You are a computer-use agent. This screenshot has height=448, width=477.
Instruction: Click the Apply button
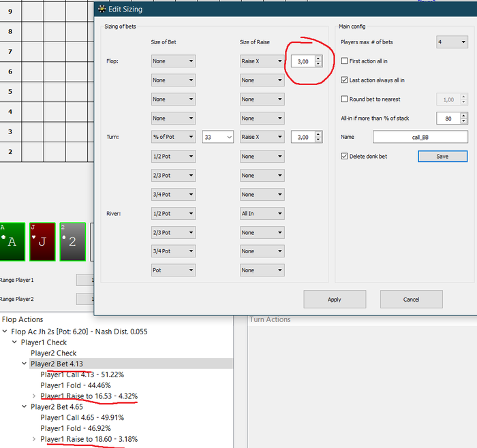(335, 300)
